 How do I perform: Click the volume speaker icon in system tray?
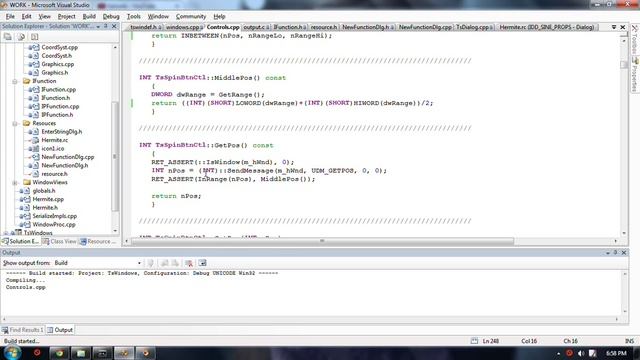coord(581,353)
